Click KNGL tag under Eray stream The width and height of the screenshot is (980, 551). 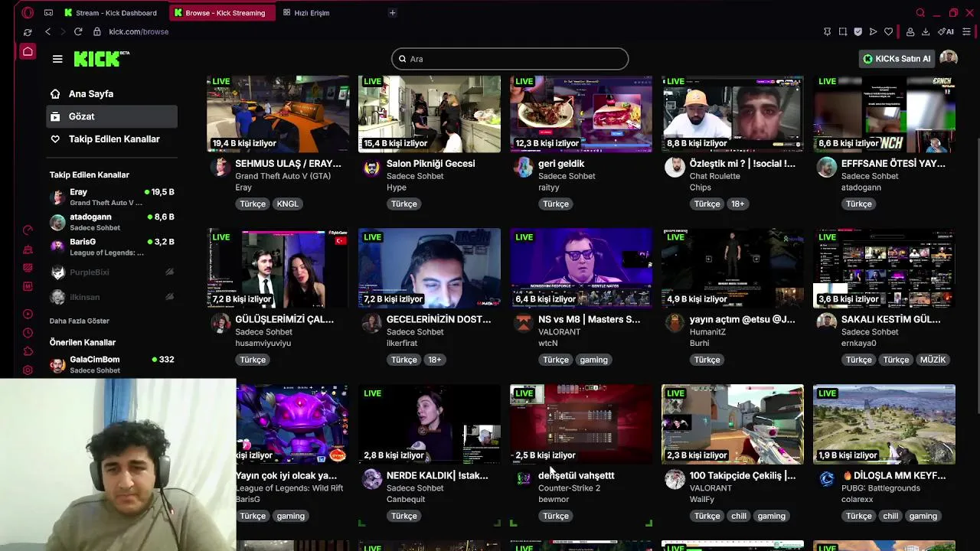click(288, 204)
